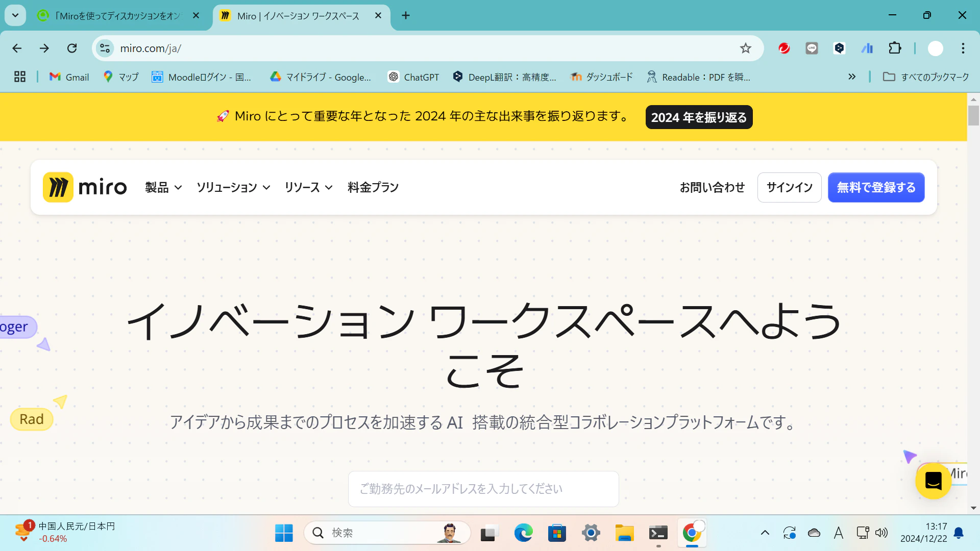Image resolution: width=980 pixels, height=551 pixels.
Task: Open Microsoft Store from the taskbar
Action: point(557,533)
